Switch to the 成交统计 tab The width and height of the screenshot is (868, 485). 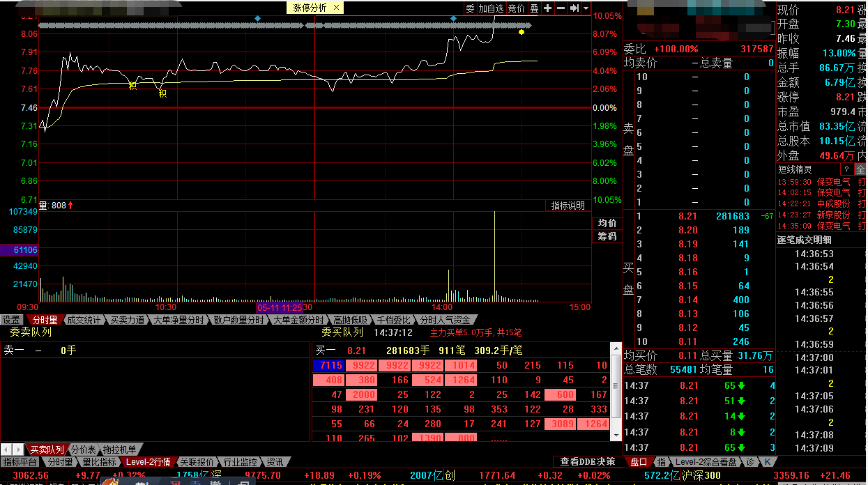click(x=84, y=320)
